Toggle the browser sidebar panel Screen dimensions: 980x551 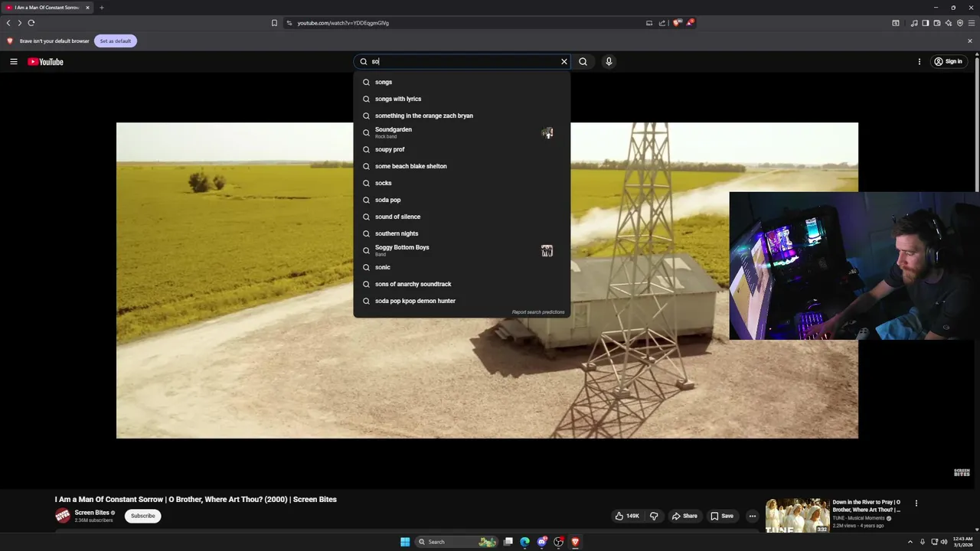point(925,23)
